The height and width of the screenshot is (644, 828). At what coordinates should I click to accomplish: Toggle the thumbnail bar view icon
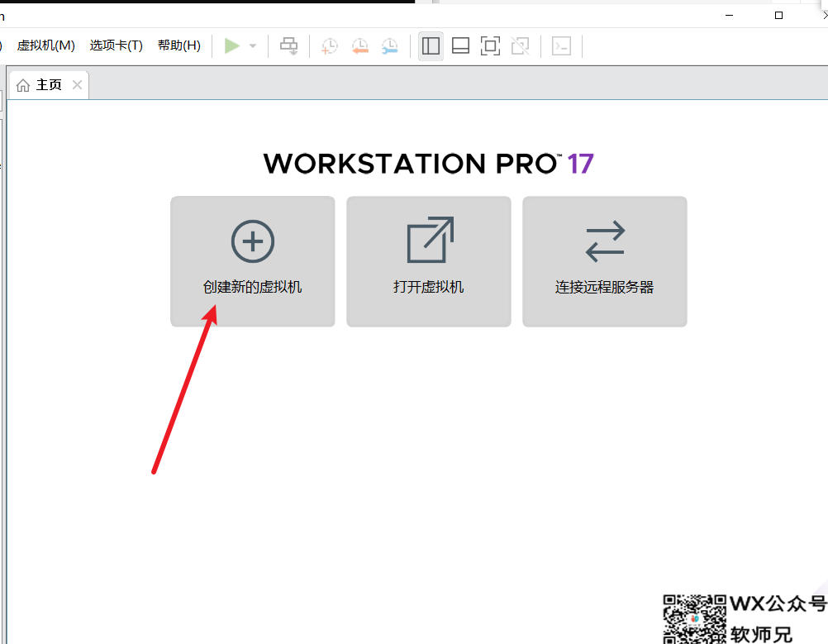[x=460, y=46]
